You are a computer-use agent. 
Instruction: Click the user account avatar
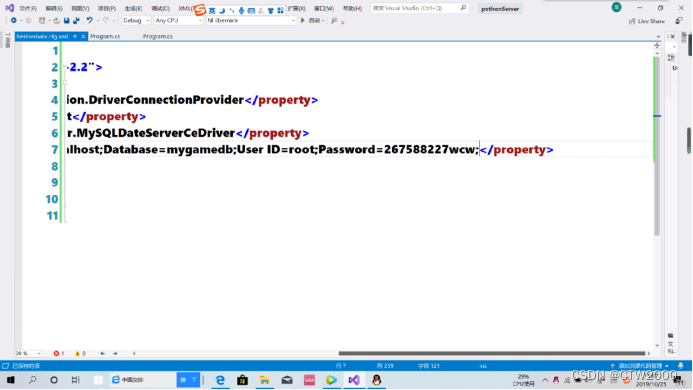pos(616,7)
